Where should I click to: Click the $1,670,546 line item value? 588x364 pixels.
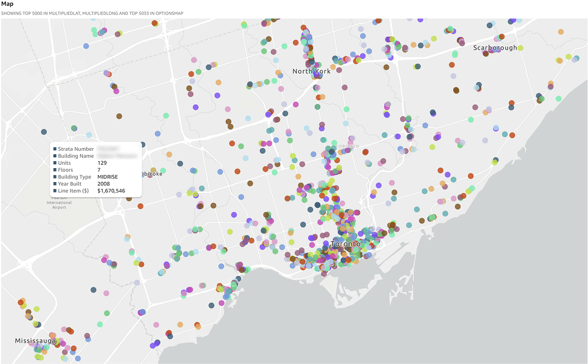[111, 191]
